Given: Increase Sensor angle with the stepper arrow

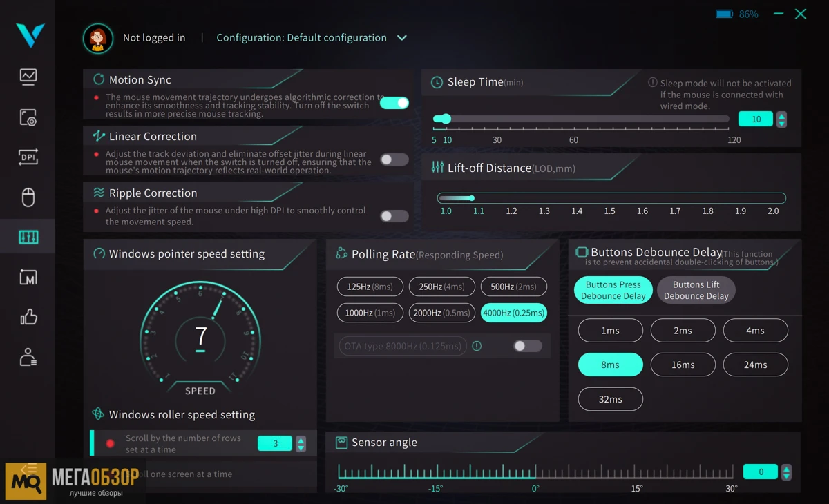Looking at the screenshot, I should [786, 468].
